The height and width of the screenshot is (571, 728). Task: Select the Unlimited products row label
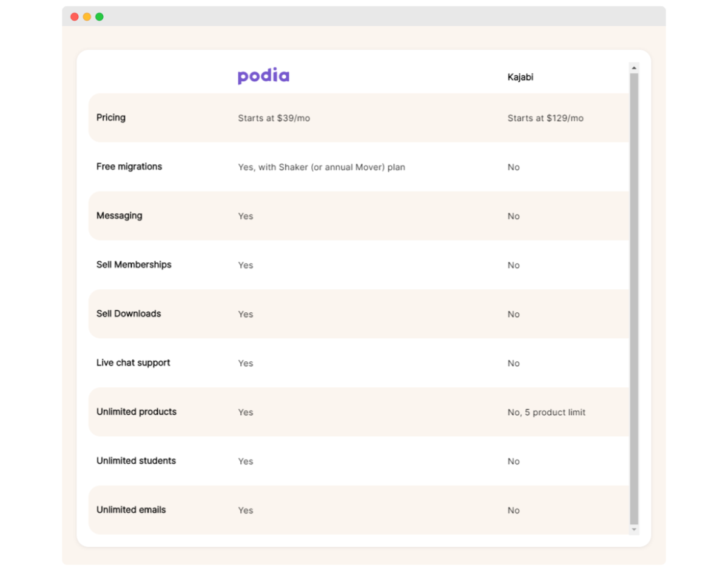tap(136, 412)
